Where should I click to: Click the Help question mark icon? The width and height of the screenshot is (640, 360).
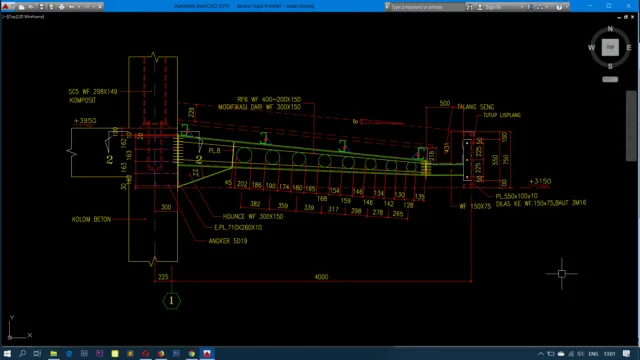(559, 7)
